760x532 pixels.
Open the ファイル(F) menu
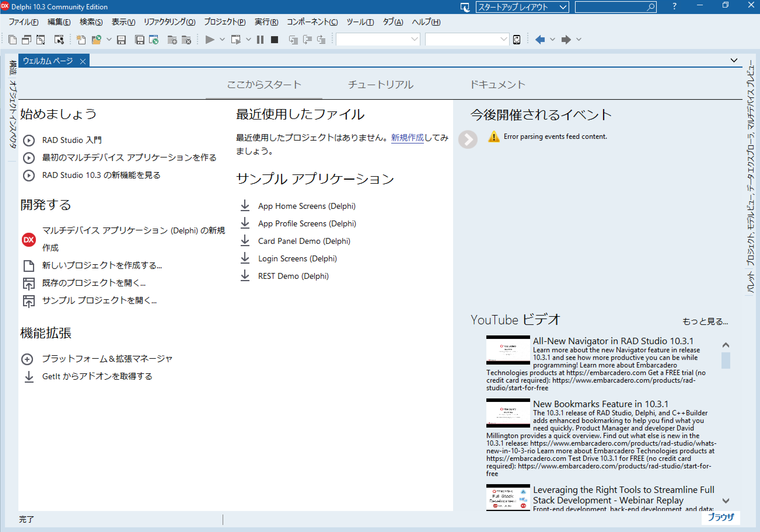tap(24, 22)
